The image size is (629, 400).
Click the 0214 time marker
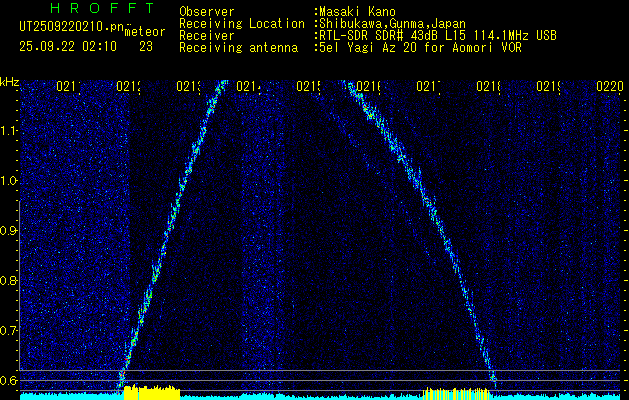coord(248,86)
